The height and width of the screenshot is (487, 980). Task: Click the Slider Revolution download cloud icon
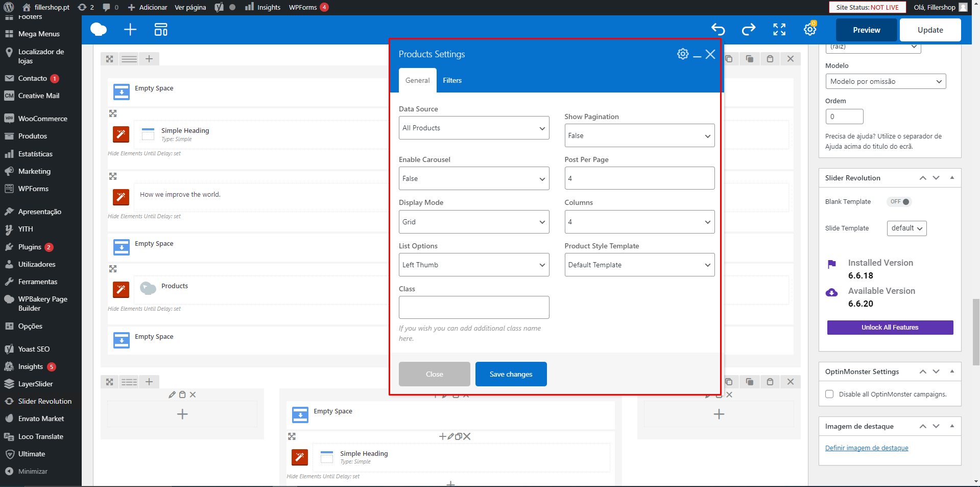pyautogui.click(x=832, y=293)
